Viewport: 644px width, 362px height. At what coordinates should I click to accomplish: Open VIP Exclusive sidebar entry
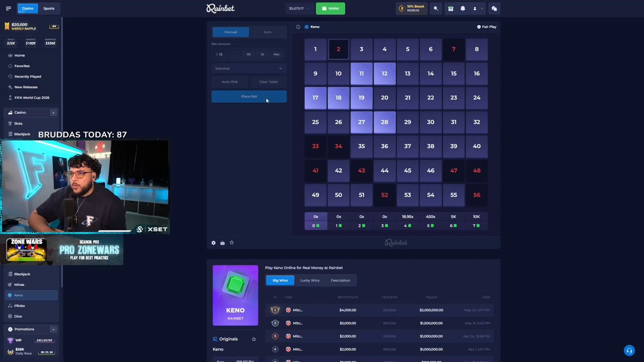[x=31, y=341]
